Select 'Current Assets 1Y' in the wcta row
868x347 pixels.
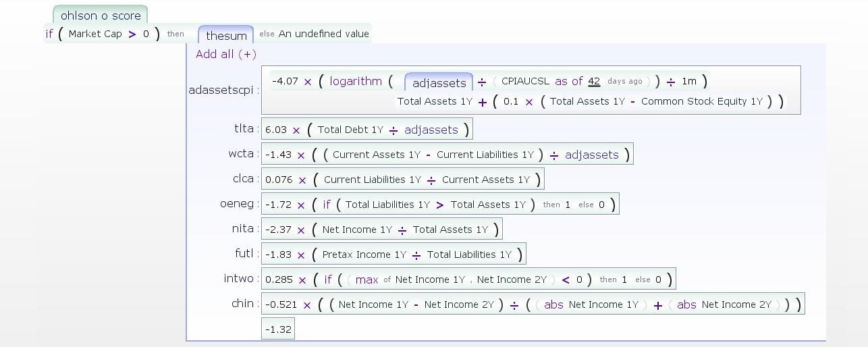[x=377, y=155]
